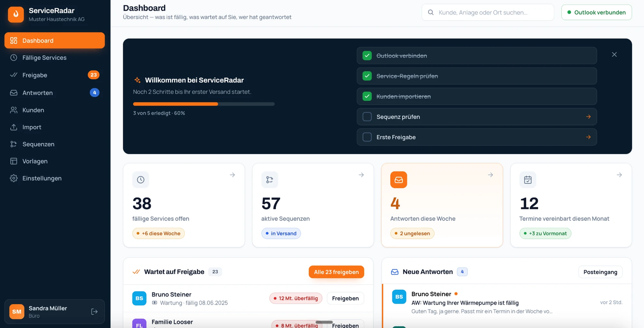
Task: Click the '2 ungelesen' badge
Action: click(412, 233)
